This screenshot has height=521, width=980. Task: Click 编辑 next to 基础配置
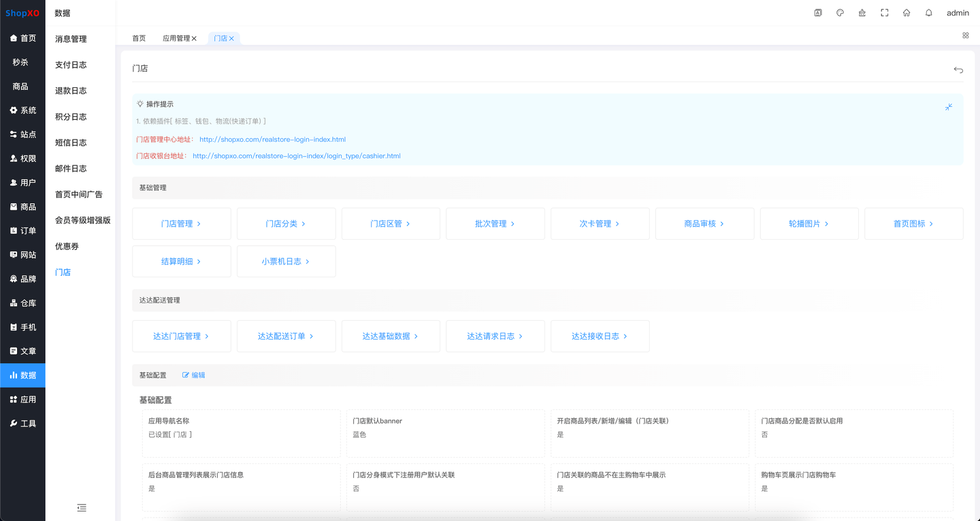click(x=193, y=375)
